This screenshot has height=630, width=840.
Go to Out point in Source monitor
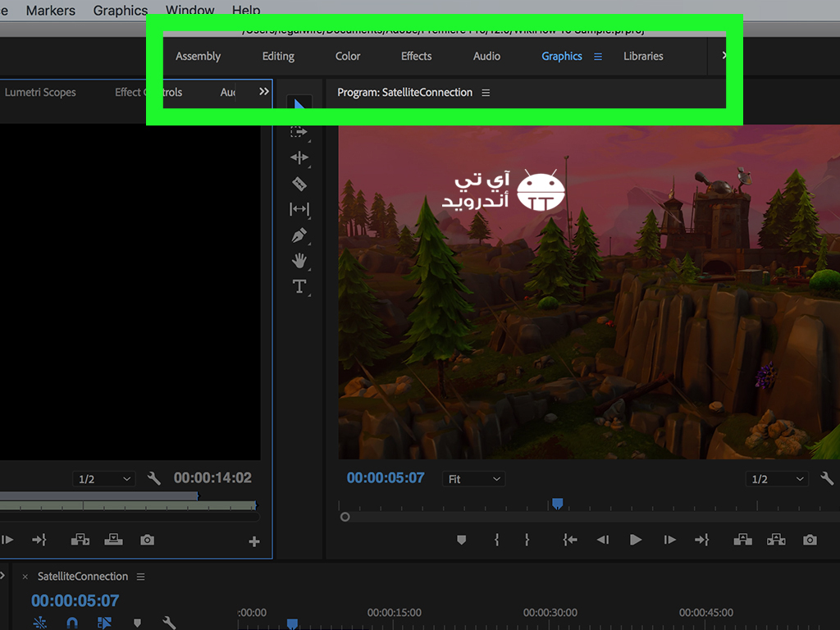(x=39, y=540)
